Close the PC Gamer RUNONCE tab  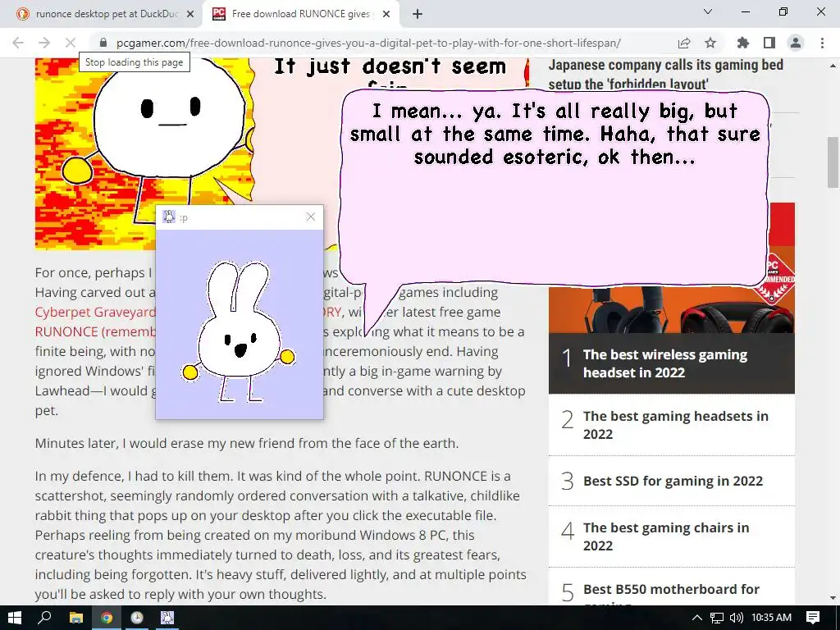click(386, 15)
